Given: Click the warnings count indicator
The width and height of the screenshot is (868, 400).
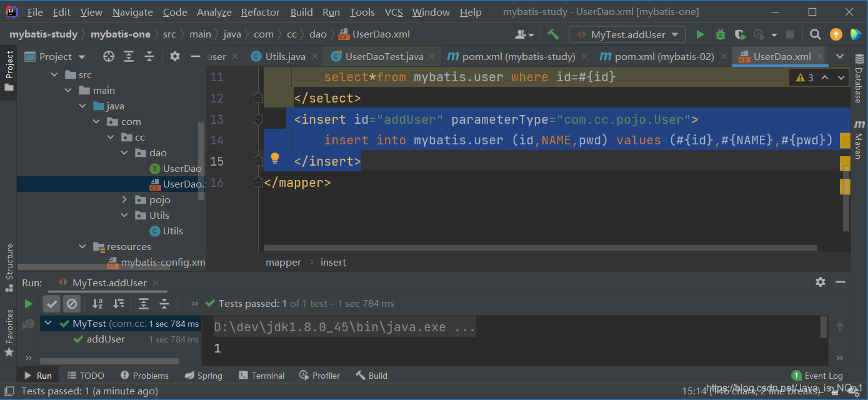Looking at the screenshot, I should 805,77.
